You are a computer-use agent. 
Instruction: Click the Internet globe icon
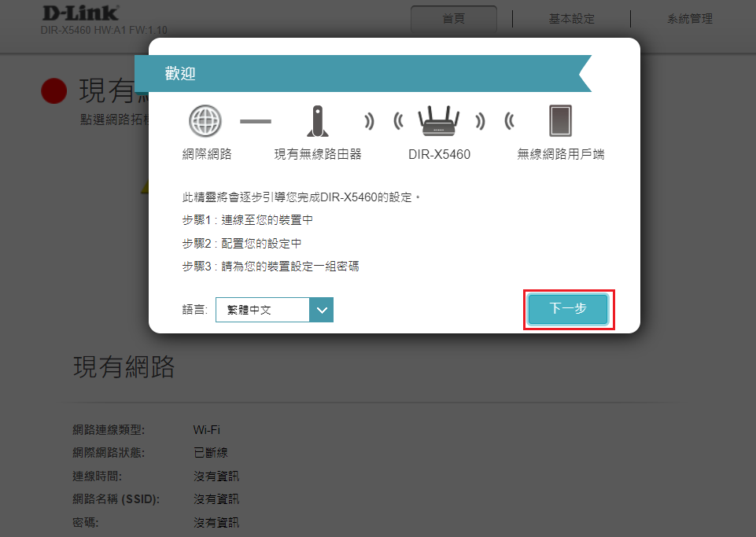(205, 121)
